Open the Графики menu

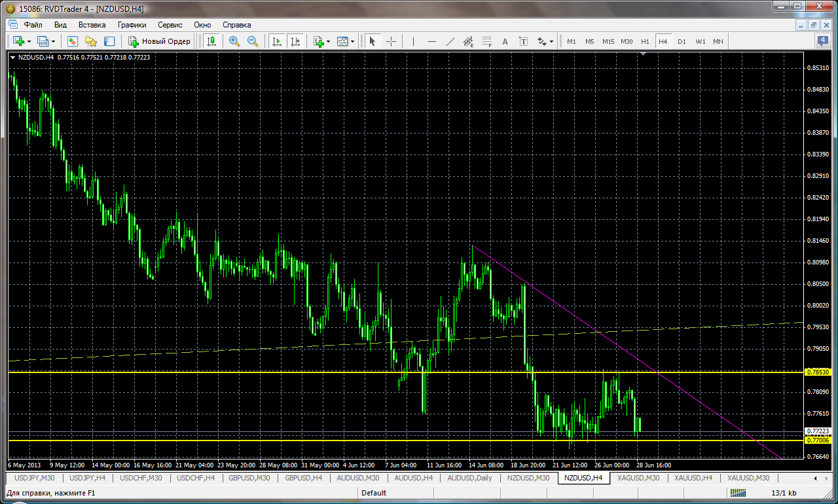pos(132,25)
